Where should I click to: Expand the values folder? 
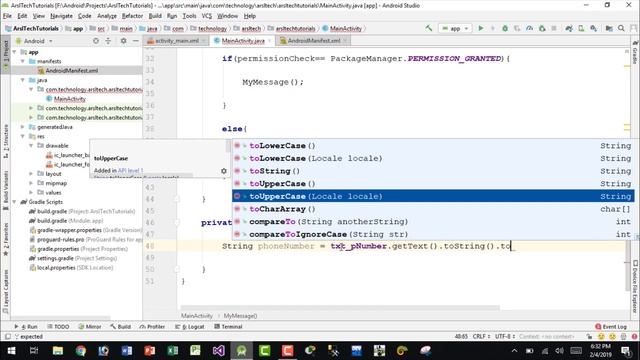tap(31, 193)
